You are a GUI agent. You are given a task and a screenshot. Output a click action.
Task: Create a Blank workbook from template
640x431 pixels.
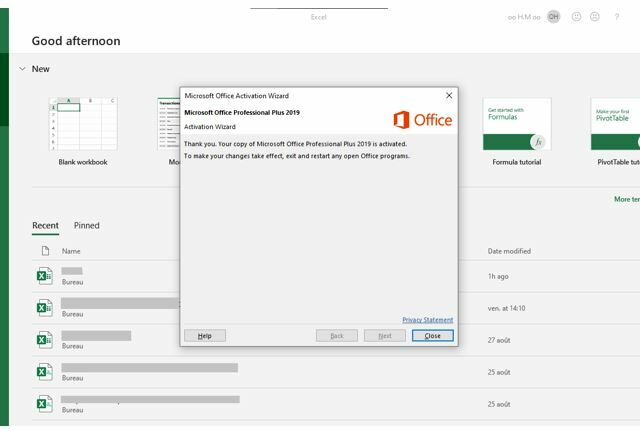[x=83, y=130]
